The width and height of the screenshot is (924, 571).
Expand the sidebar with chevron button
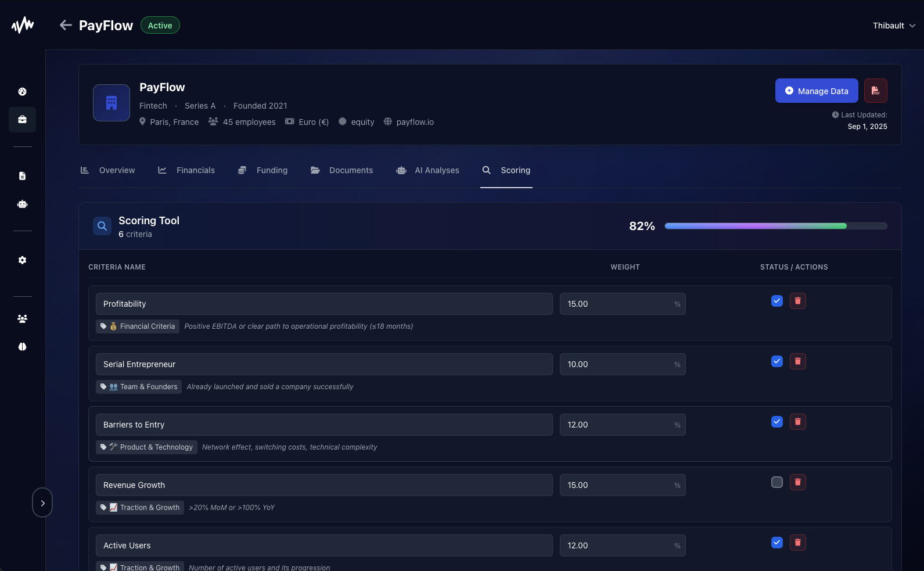pyautogui.click(x=42, y=503)
